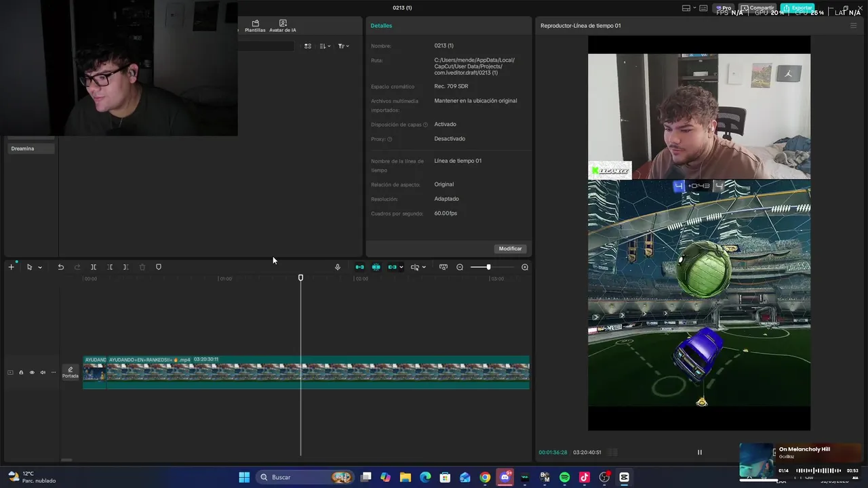Click the On Melancholy Hill media progress bar
The image size is (868, 488).
[x=818, y=470]
